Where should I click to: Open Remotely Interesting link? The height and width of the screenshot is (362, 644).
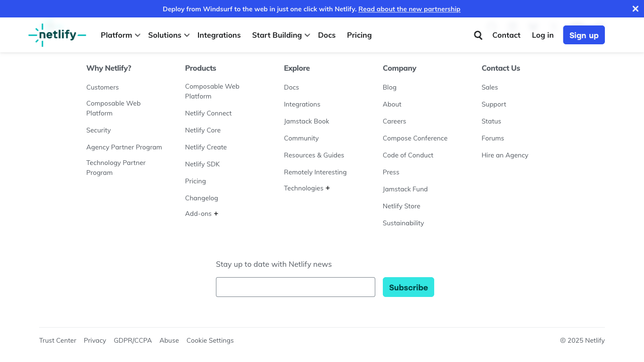coord(315,172)
